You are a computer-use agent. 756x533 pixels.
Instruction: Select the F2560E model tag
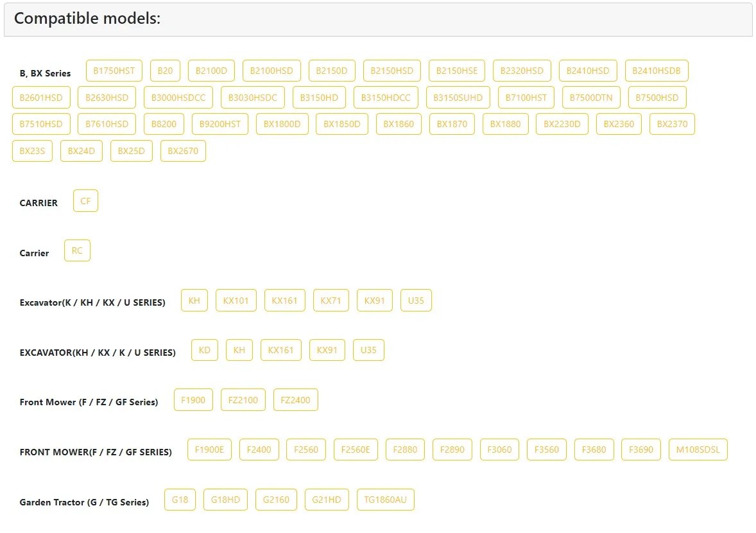(356, 450)
